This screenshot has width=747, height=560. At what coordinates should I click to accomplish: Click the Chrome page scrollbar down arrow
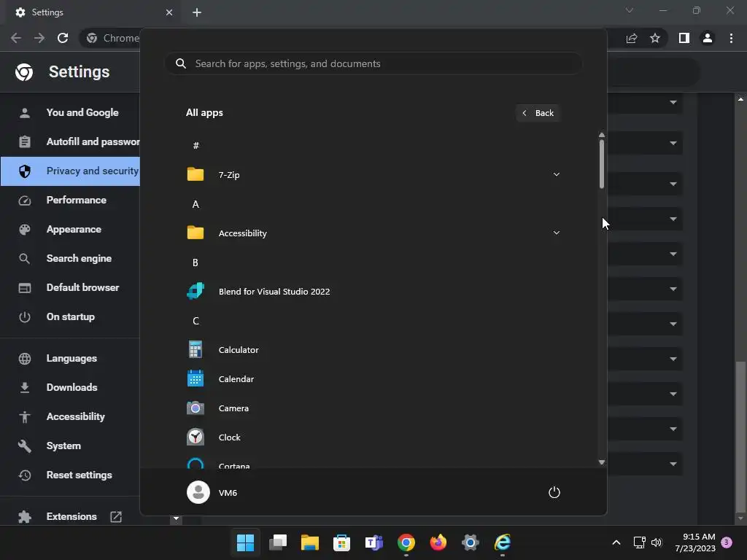(740, 518)
